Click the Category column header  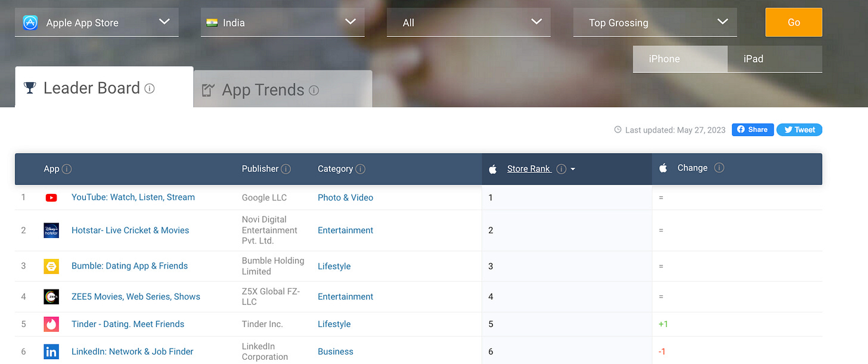click(335, 169)
